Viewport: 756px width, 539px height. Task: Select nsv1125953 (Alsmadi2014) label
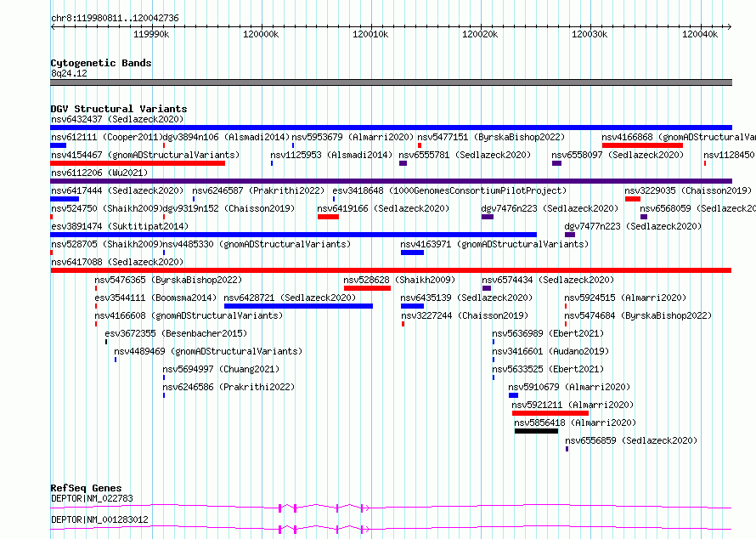331,155
